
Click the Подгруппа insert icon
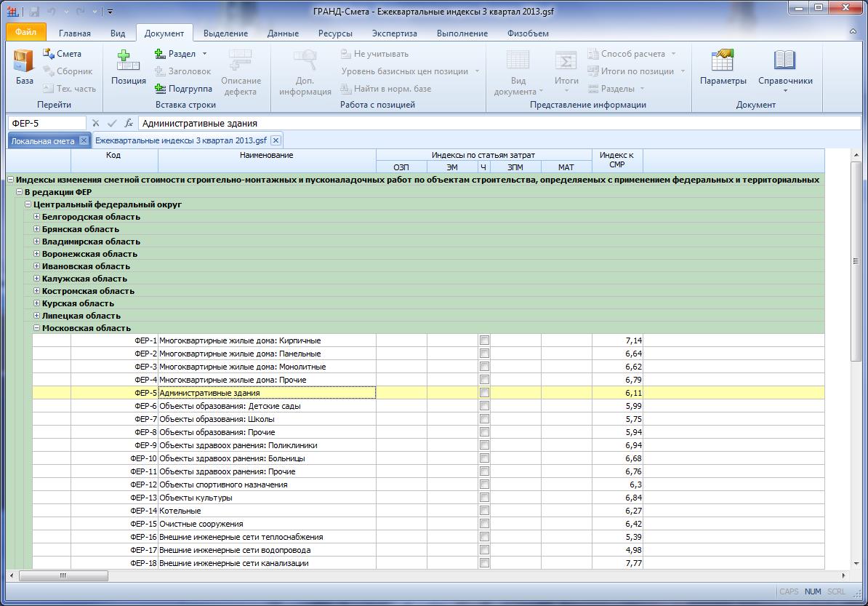pyautogui.click(x=161, y=89)
